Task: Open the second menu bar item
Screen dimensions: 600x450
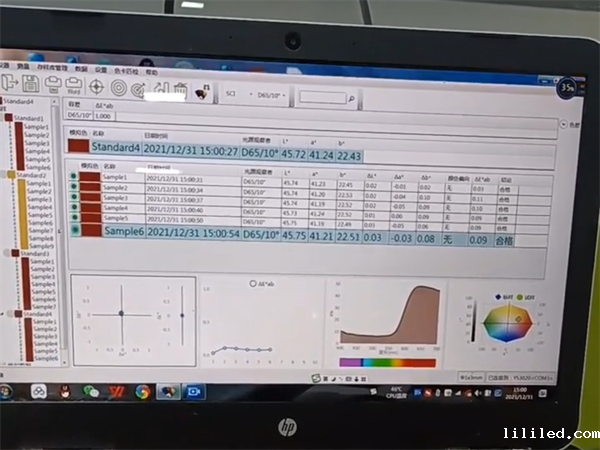Action: coord(22,70)
